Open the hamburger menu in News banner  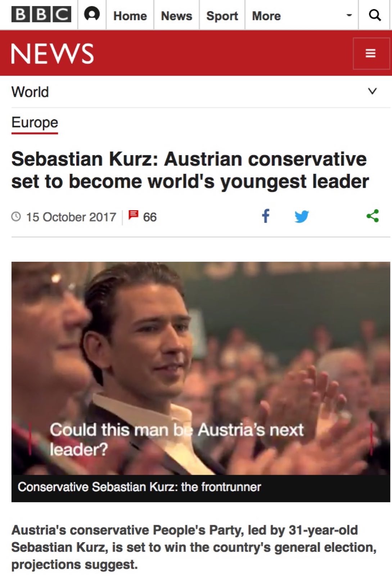coord(371,53)
